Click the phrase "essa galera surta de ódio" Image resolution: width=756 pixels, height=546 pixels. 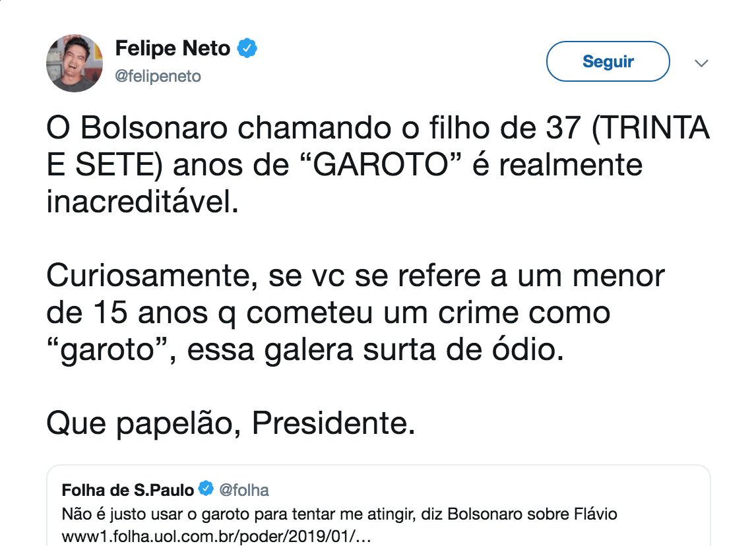click(x=375, y=350)
